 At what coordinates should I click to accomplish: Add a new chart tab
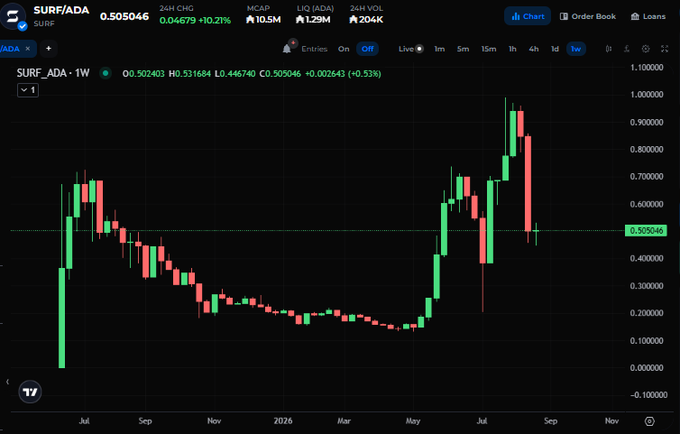point(49,49)
